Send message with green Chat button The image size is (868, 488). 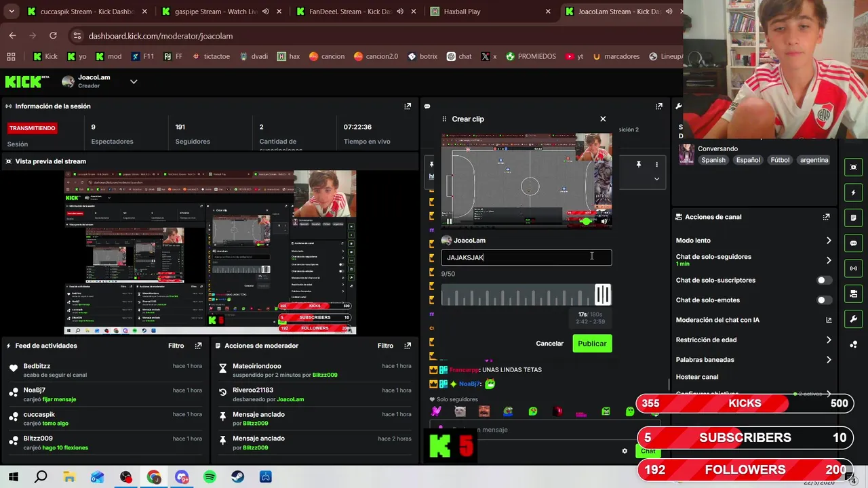click(x=648, y=451)
